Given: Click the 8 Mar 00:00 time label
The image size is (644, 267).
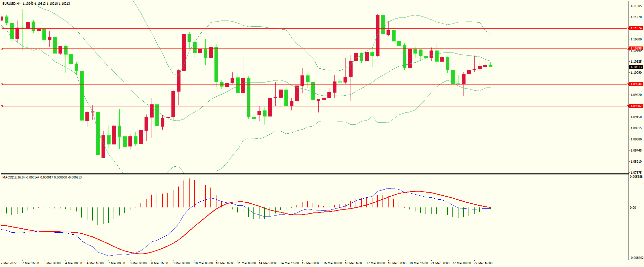Looking at the screenshot, I should (x=138, y=263).
